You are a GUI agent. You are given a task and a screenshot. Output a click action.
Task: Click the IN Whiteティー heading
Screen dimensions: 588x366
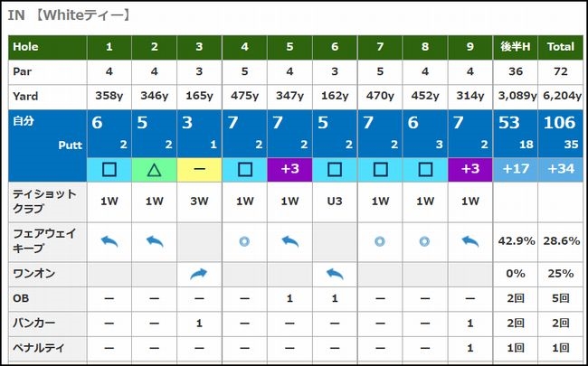point(70,15)
